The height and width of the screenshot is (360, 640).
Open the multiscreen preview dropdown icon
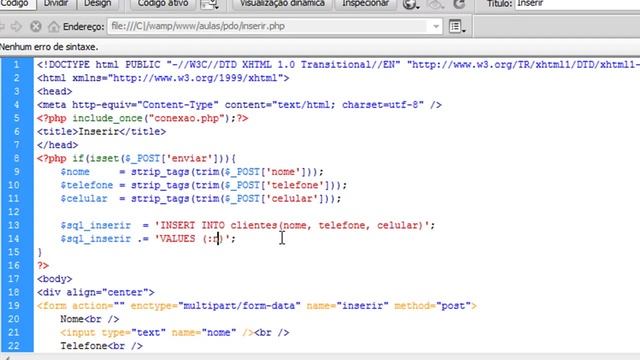(210, 4)
